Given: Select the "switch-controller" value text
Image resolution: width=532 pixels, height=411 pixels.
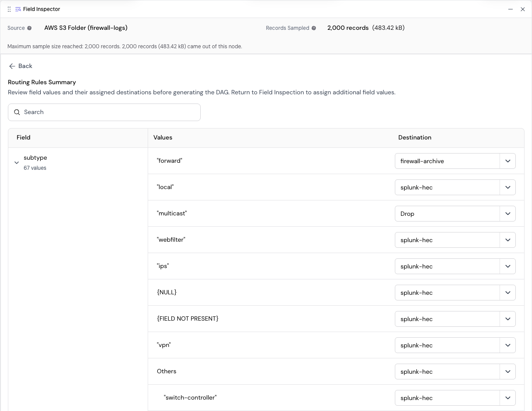Looking at the screenshot, I should tap(190, 398).
